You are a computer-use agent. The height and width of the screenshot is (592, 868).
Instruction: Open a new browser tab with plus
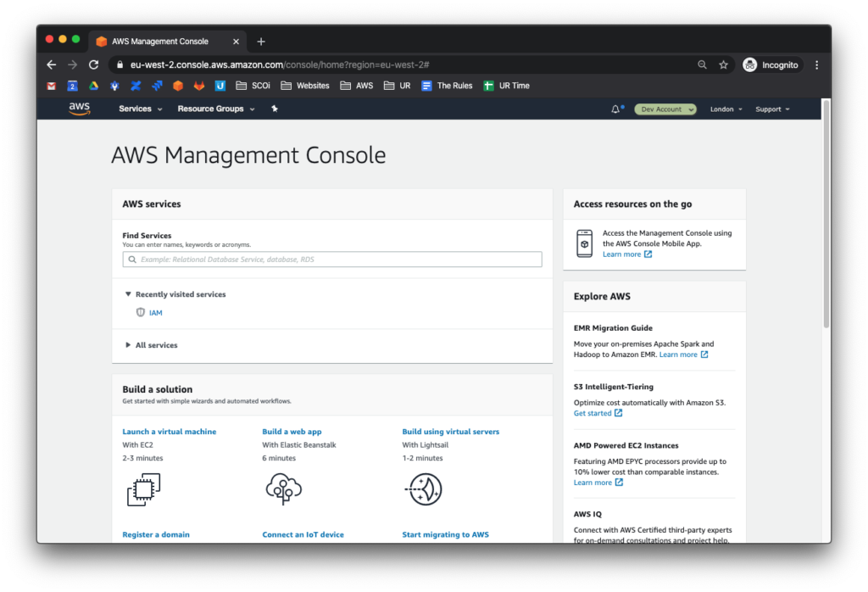(x=261, y=42)
